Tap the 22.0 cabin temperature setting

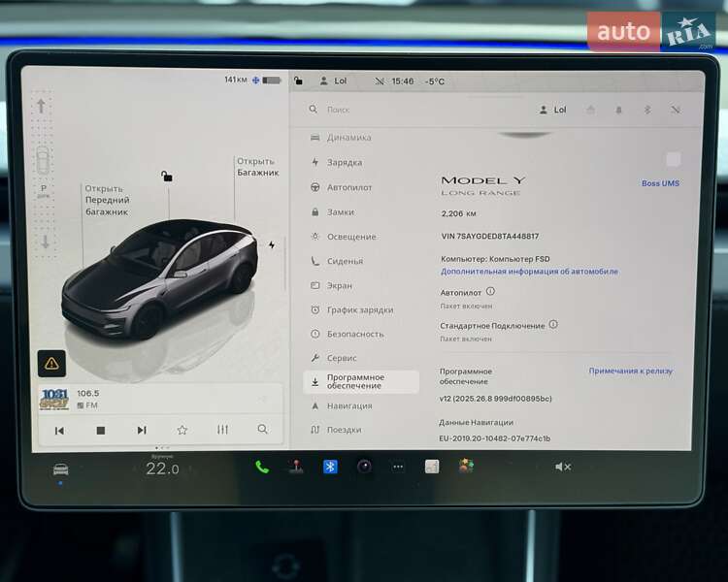(162, 469)
